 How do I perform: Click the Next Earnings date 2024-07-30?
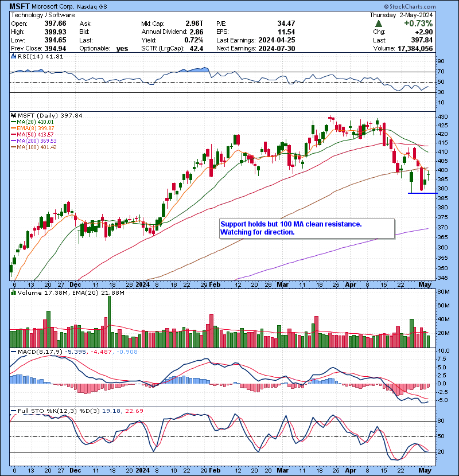tap(277, 49)
